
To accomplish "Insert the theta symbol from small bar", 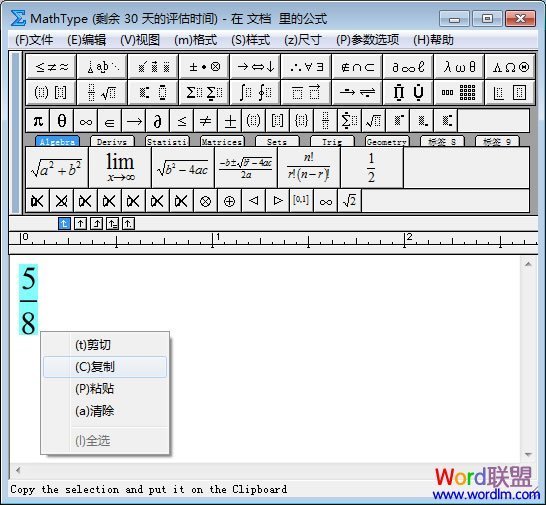I will point(62,121).
